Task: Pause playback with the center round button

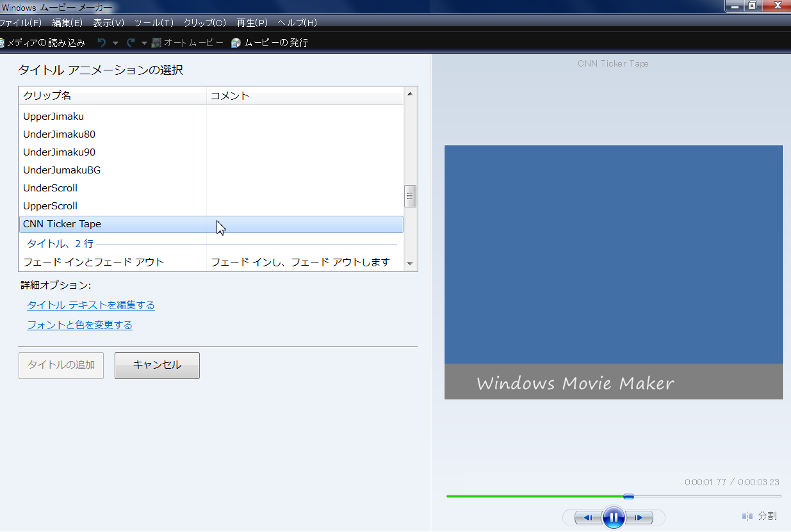Action: point(613,517)
